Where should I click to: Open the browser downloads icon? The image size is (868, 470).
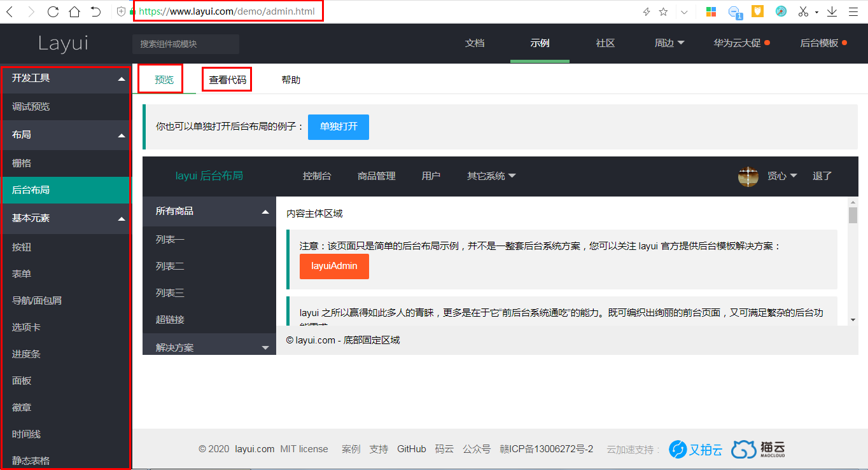coord(832,11)
